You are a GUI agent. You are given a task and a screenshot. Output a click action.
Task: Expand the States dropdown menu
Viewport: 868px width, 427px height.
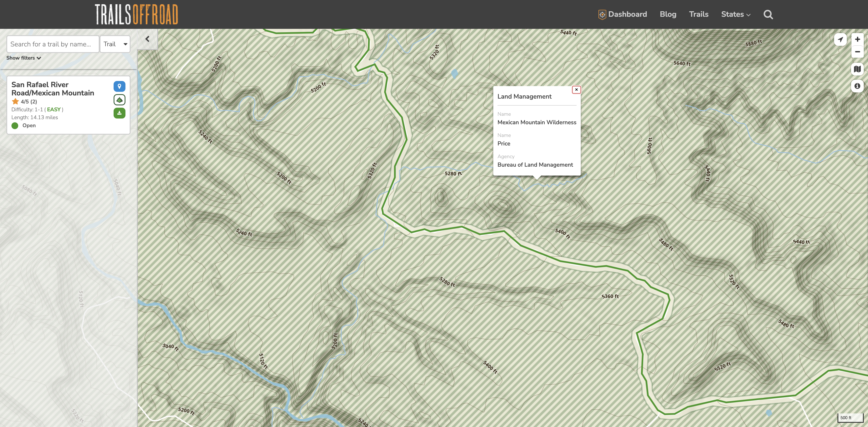[736, 14]
